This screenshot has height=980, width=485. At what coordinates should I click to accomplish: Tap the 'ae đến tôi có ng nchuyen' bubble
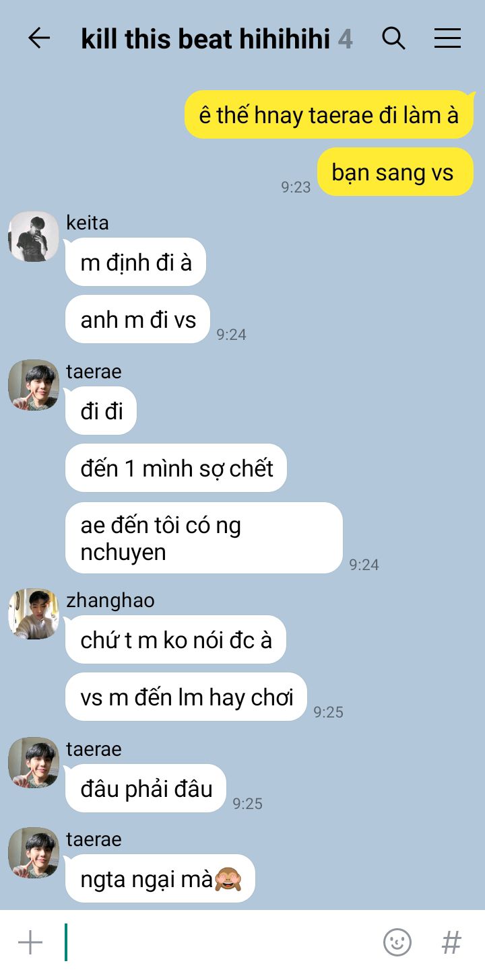[204, 538]
